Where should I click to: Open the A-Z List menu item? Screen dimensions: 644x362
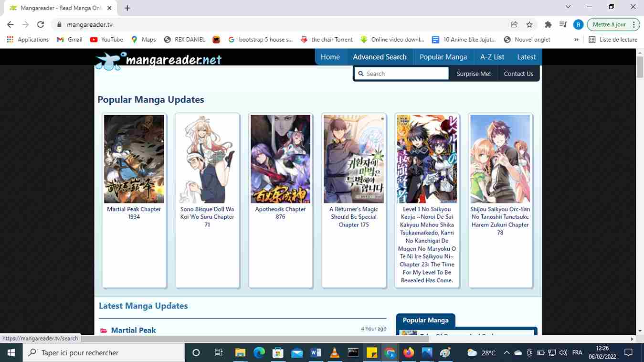492,57
